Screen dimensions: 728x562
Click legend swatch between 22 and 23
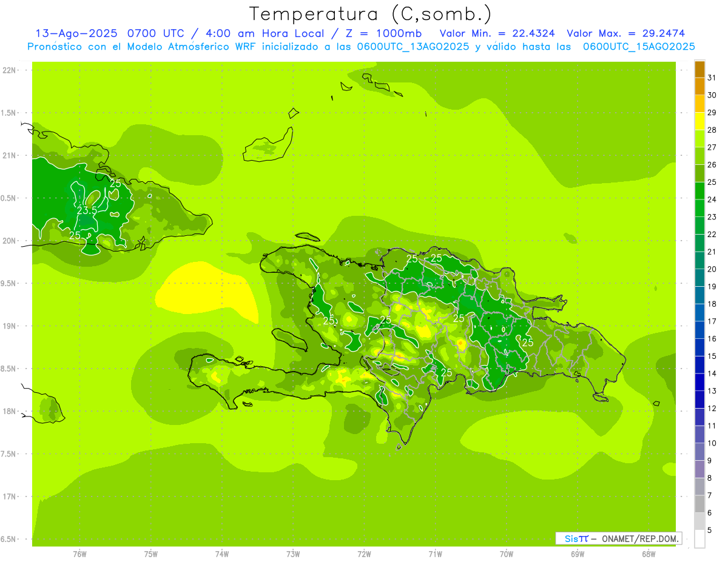coord(699,226)
